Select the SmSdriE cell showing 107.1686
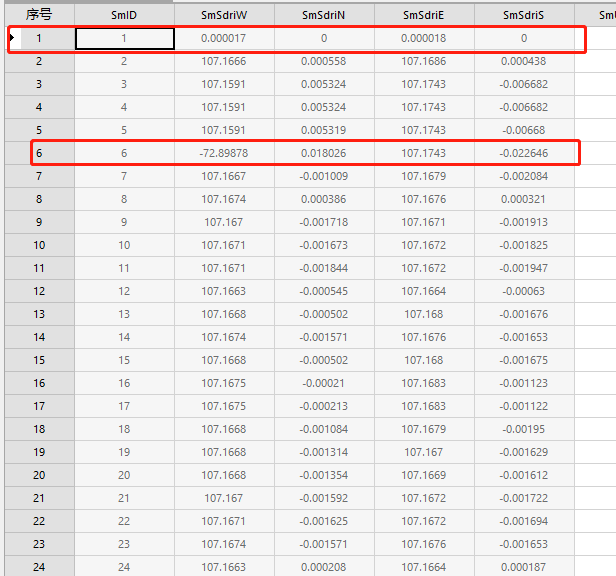Image resolution: width=616 pixels, height=576 pixels. pyautogui.click(x=424, y=61)
